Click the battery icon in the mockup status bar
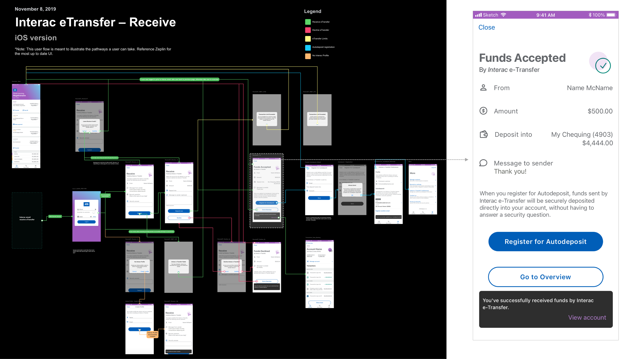The height and width of the screenshot is (359, 644). [x=611, y=15]
